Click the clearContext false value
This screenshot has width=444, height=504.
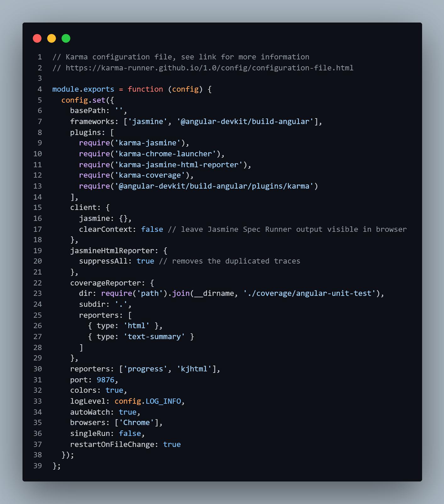[x=152, y=229]
